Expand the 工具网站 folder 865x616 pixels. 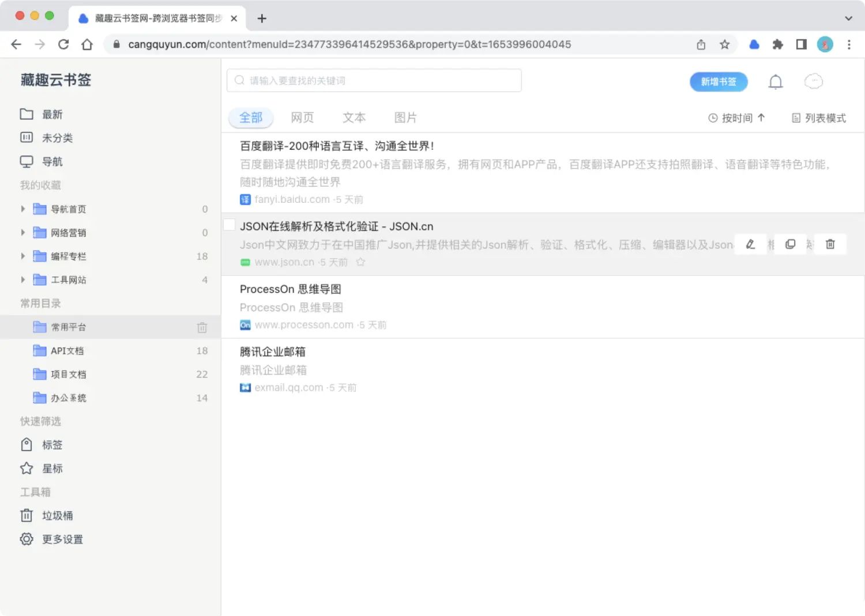tap(23, 279)
